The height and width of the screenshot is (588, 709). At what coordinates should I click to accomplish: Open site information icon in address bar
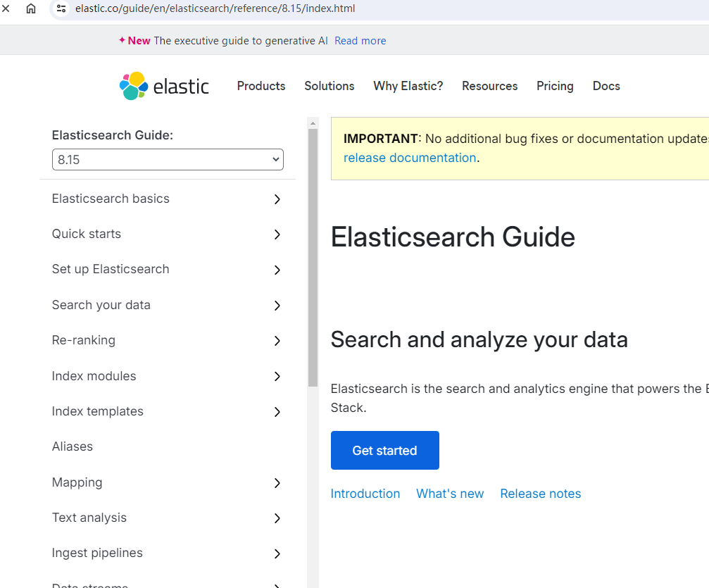pyautogui.click(x=61, y=8)
